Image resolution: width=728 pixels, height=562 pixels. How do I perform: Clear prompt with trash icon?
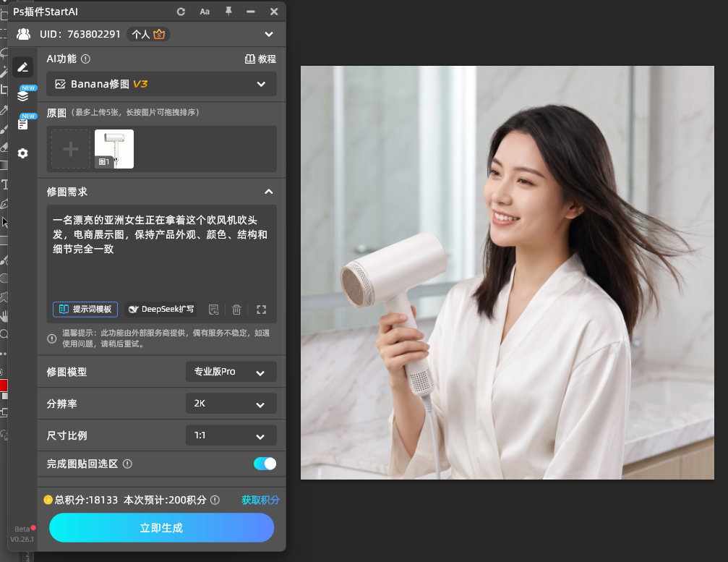pos(237,310)
